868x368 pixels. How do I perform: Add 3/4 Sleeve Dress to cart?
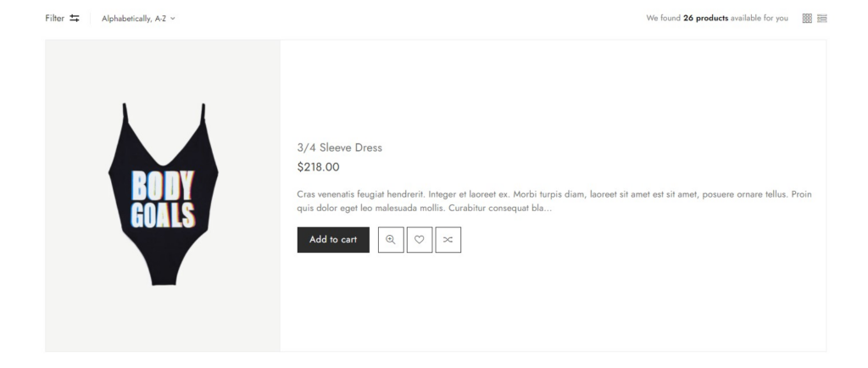click(333, 240)
